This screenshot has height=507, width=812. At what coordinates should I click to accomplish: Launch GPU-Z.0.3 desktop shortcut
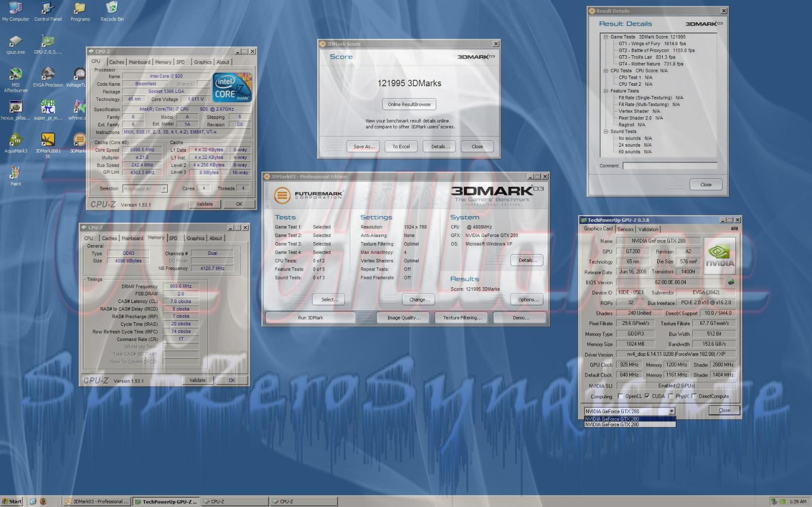[48, 45]
